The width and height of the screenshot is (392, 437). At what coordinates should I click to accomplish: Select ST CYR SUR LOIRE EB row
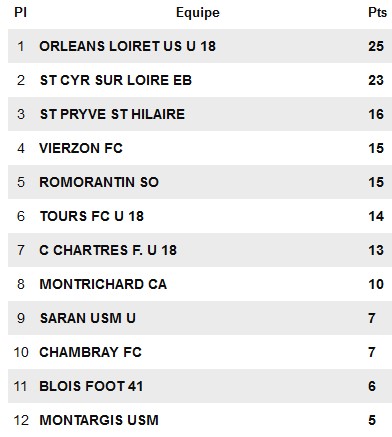pos(200,80)
